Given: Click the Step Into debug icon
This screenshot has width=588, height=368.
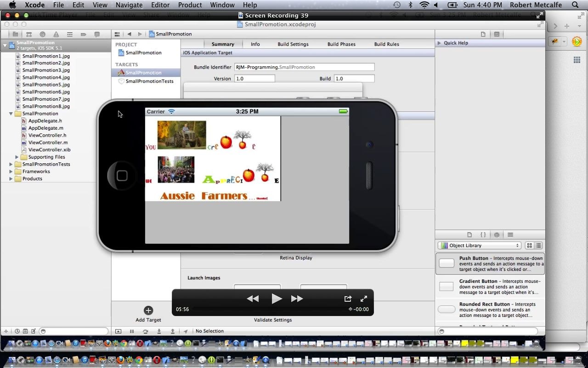Looking at the screenshot, I should tap(159, 331).
